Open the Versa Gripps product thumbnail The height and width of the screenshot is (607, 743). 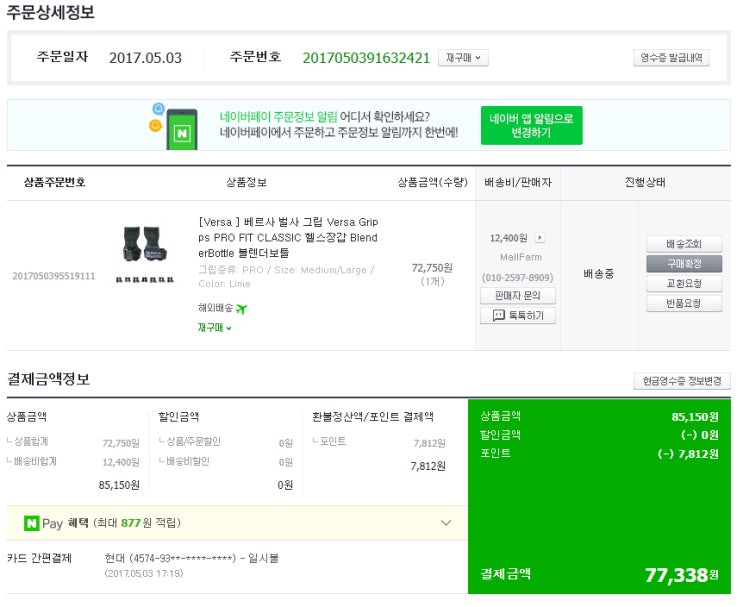[x=145, y=254]
